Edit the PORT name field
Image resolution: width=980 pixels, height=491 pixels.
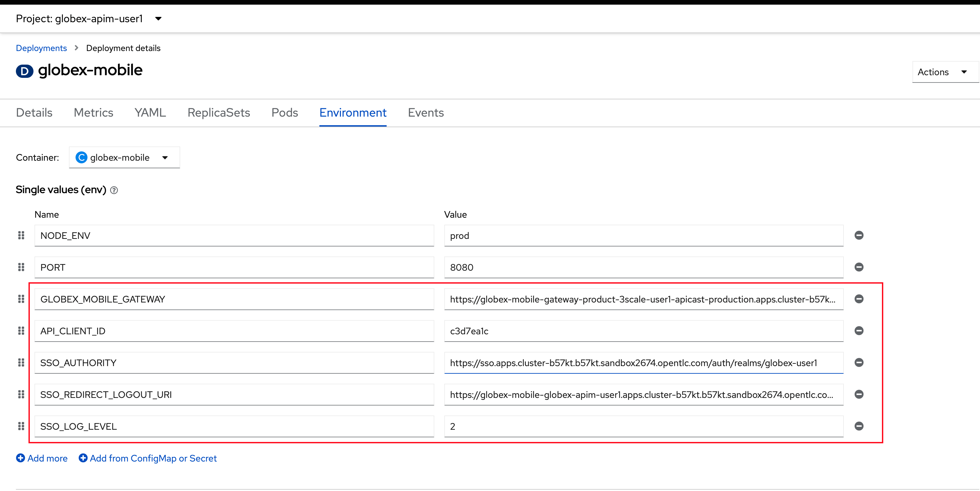click(x=234, y=267)
